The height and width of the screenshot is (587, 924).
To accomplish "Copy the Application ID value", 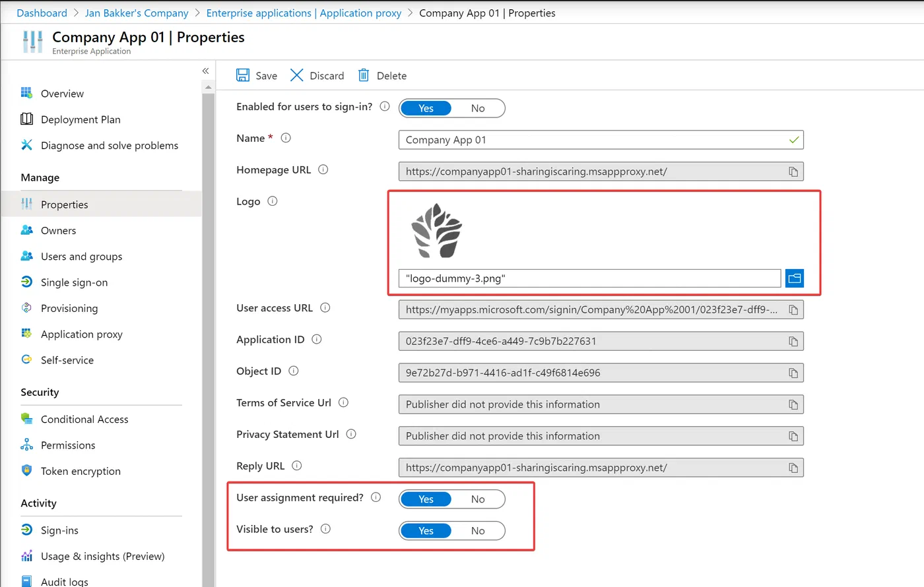I will coord(793,341).
